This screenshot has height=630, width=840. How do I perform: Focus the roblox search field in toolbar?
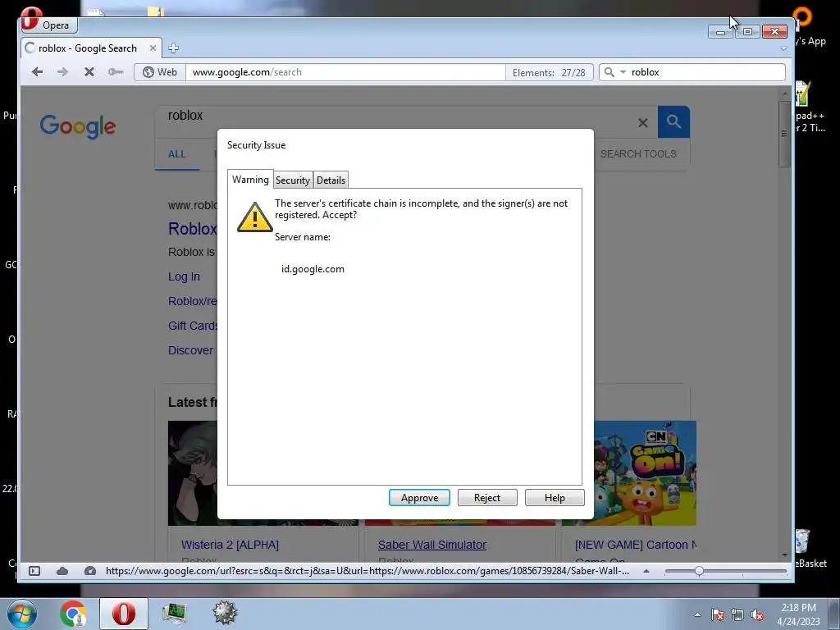705,72
